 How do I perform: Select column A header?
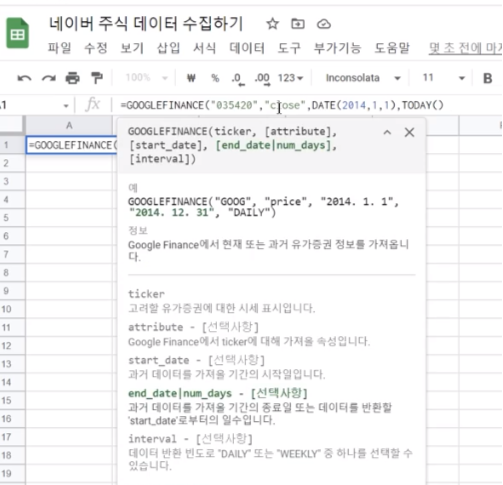coord(69,126)
